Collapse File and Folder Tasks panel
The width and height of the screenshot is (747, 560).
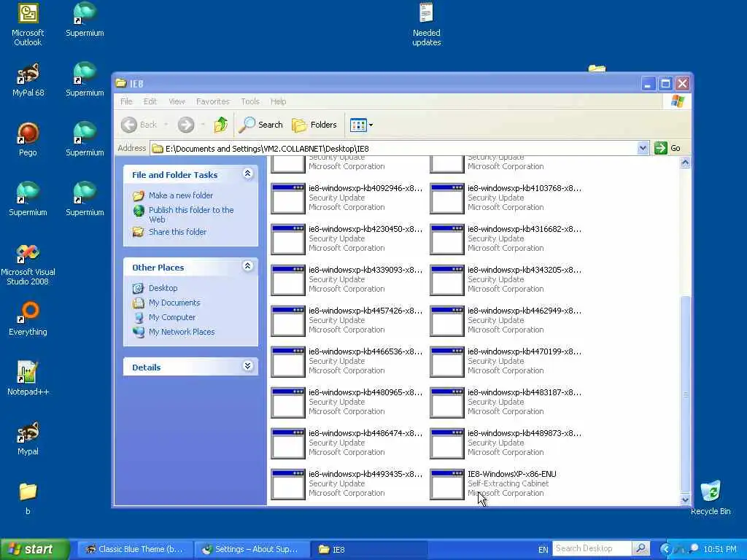(x=248, y=174)
